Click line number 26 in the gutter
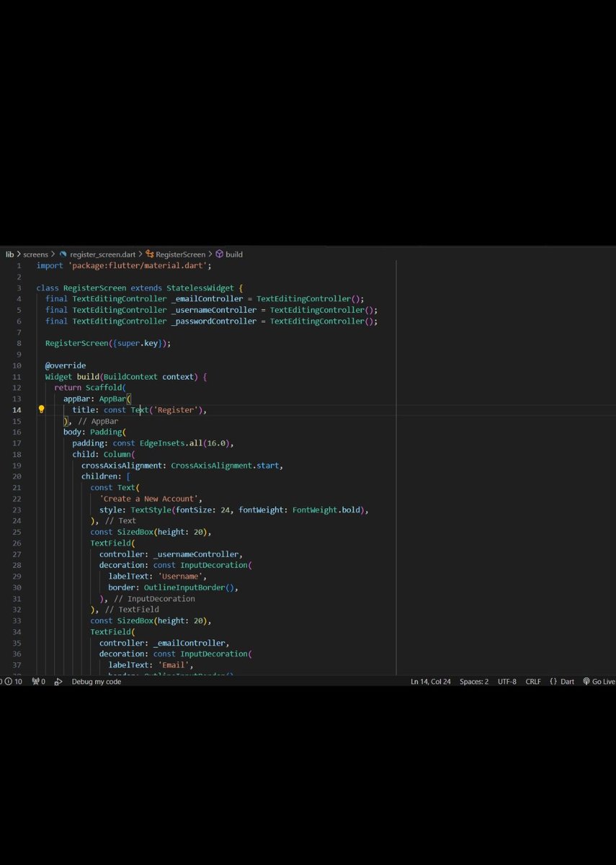This screenshot has width=616, height=865. pos(17,543)
